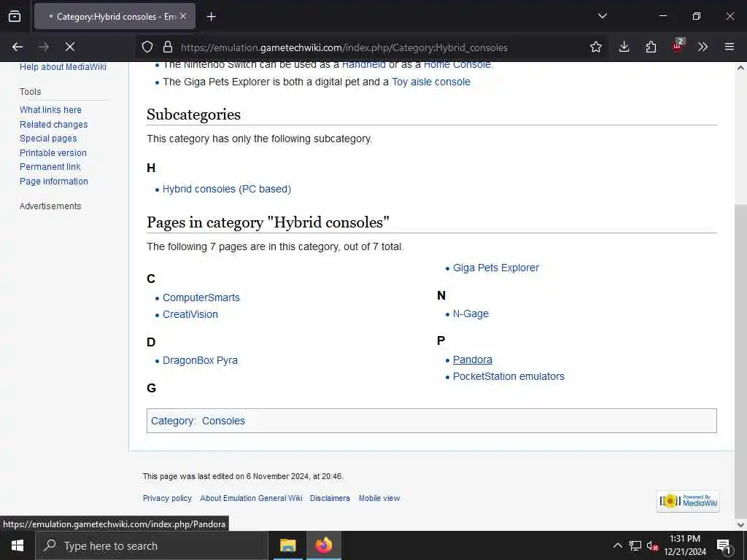Show hidden system tray icons

(x=617, y=545)
